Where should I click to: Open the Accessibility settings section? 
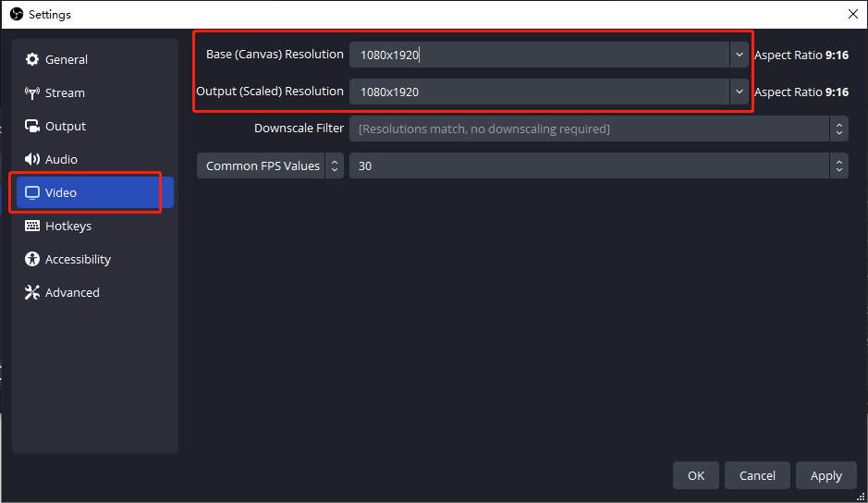click(x=95, y=259)
